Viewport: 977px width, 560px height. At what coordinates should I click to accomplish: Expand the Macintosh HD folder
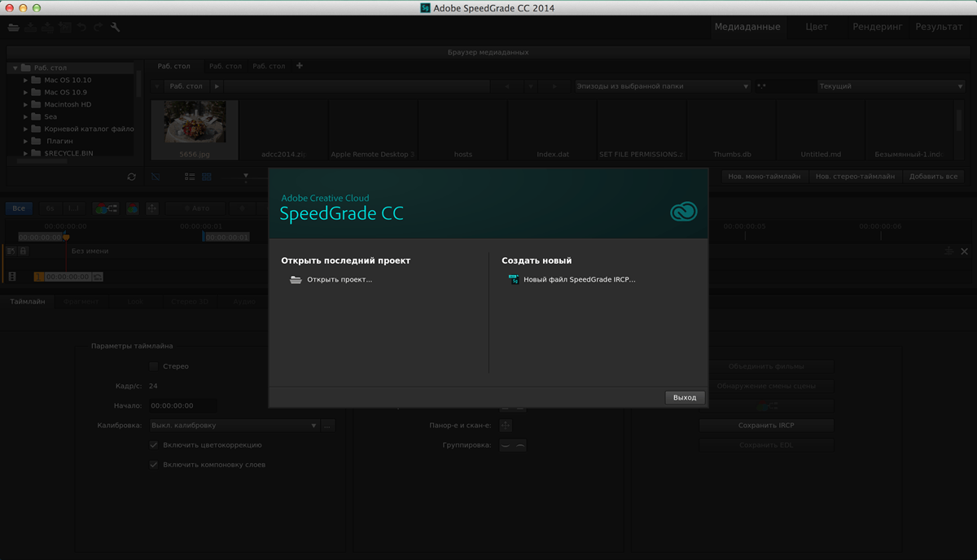point(26,104)
